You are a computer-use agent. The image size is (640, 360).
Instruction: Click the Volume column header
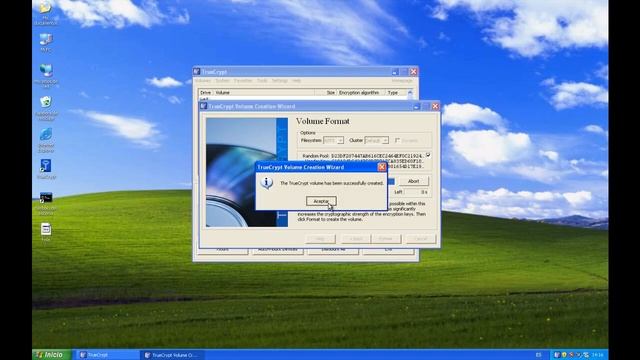[264, 93]
